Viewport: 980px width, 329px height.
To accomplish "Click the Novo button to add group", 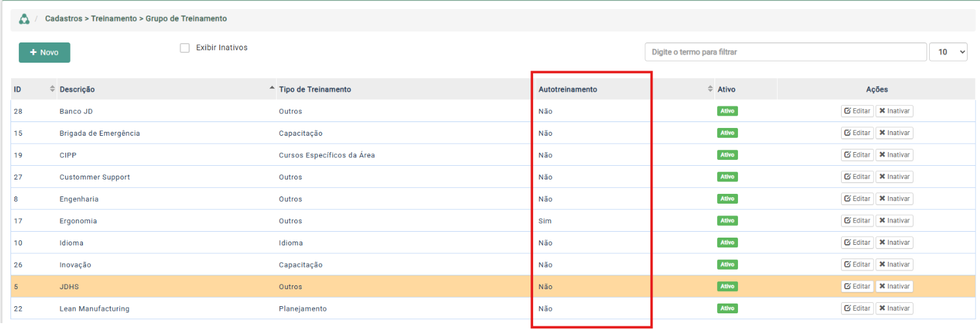I will [44, 52].
